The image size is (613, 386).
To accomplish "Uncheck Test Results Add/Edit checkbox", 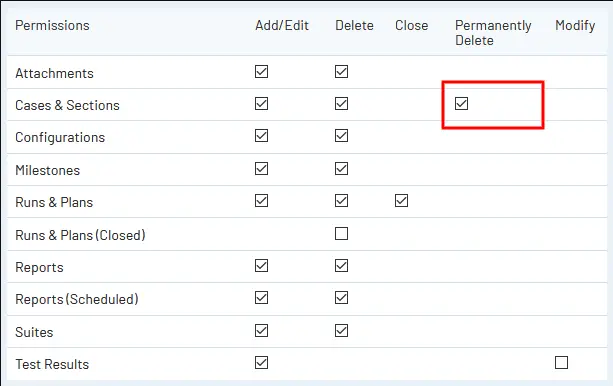I will pyautogui.click(x=261, y=363).
